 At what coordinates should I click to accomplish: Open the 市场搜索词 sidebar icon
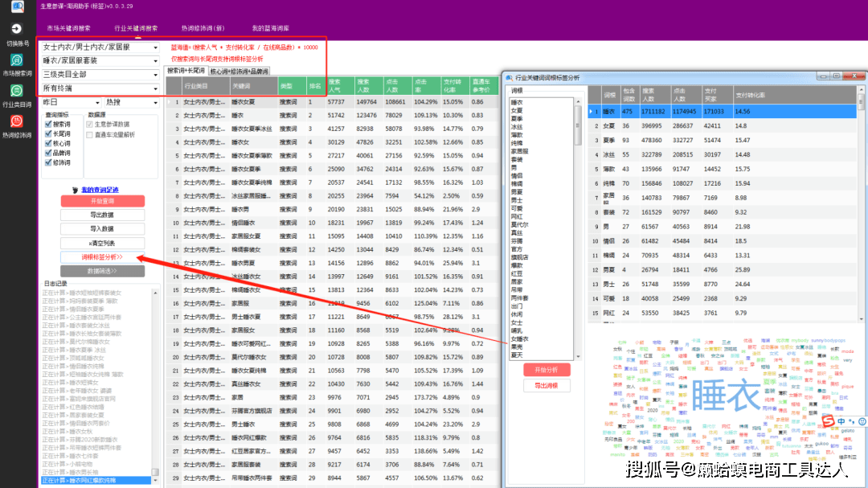click(x=17, y=59)
